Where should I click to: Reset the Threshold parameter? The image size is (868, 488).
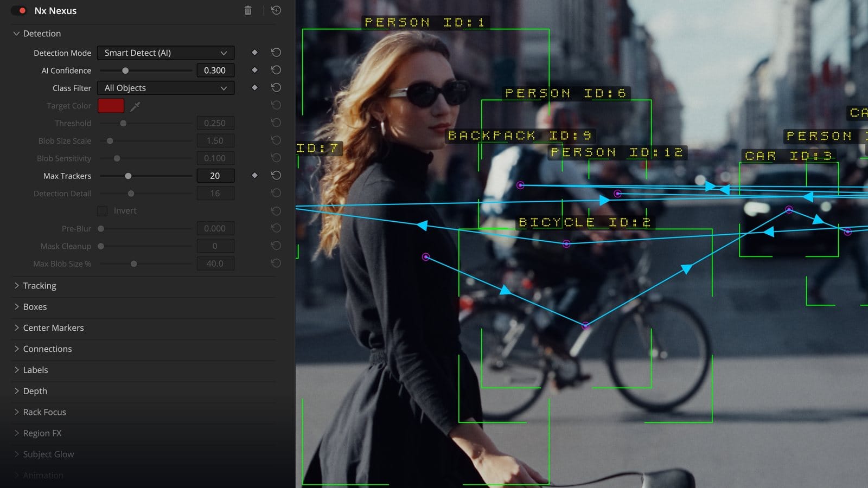(276, 123)
